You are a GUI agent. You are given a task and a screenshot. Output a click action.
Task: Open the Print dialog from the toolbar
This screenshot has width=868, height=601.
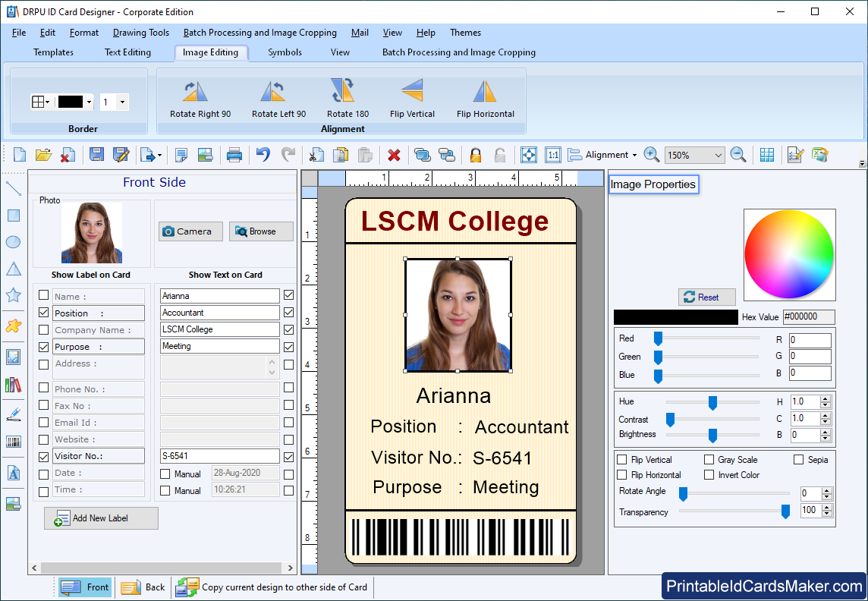tap(234, 154)
